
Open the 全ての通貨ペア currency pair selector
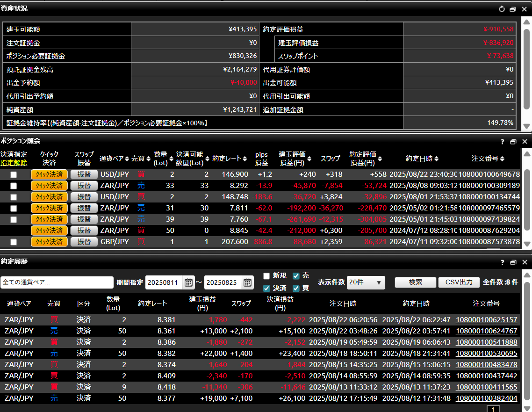57,282
